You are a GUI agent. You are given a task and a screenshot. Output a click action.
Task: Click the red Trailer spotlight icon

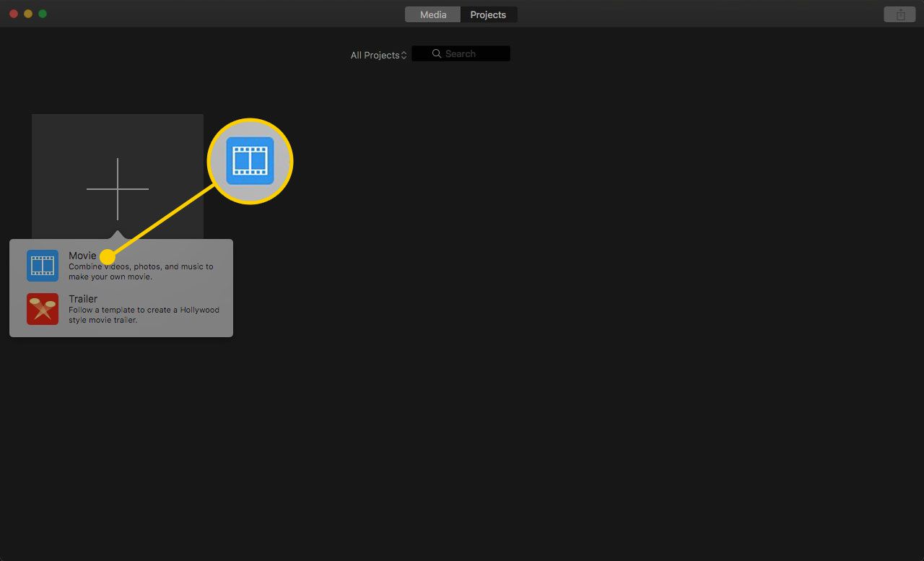click(43, 309)
